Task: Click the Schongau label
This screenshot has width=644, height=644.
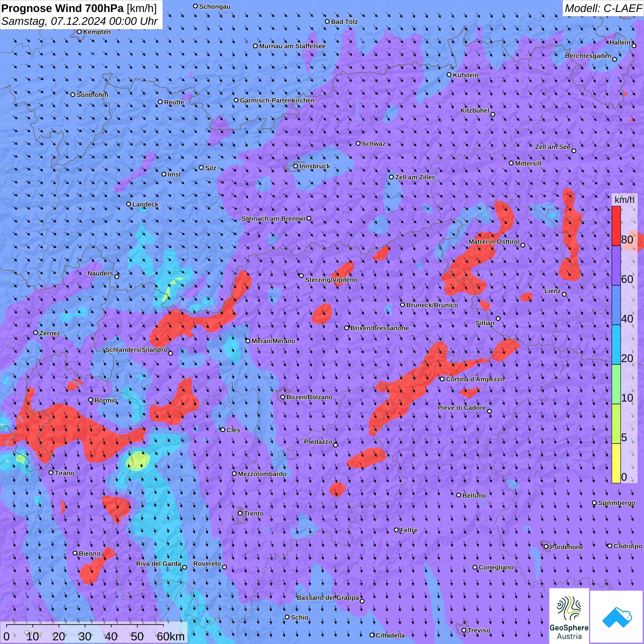Action: [215, 6]
